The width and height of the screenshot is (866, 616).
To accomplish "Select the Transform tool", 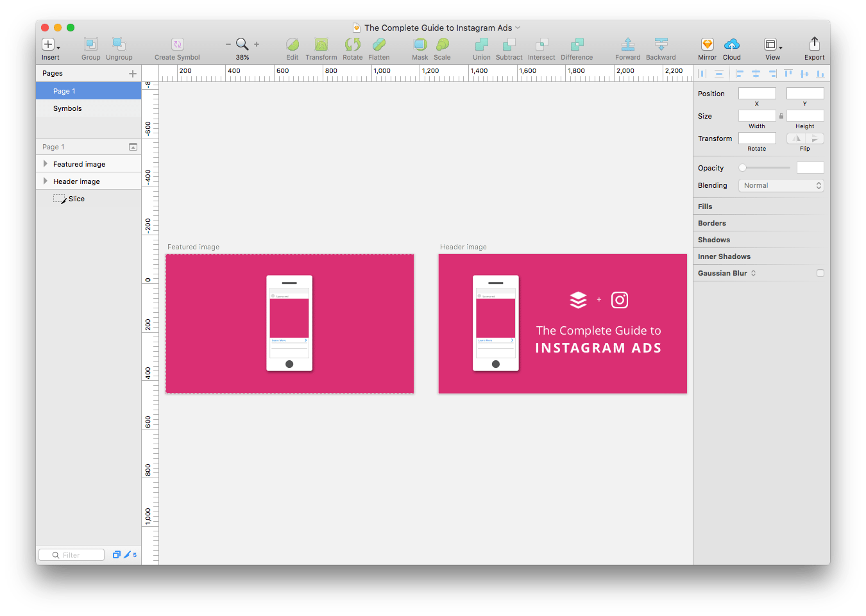I will point(321,44).
